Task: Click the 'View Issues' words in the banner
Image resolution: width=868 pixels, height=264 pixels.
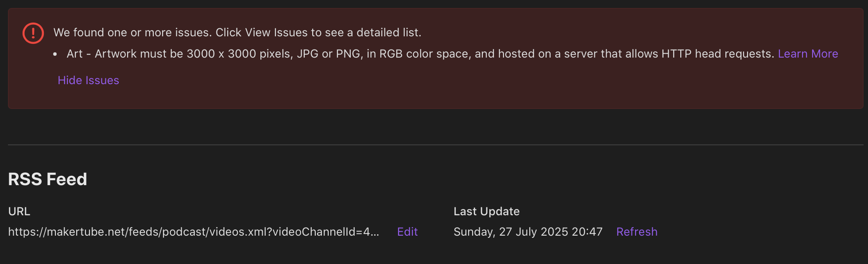Action: [x=276, y=32]
